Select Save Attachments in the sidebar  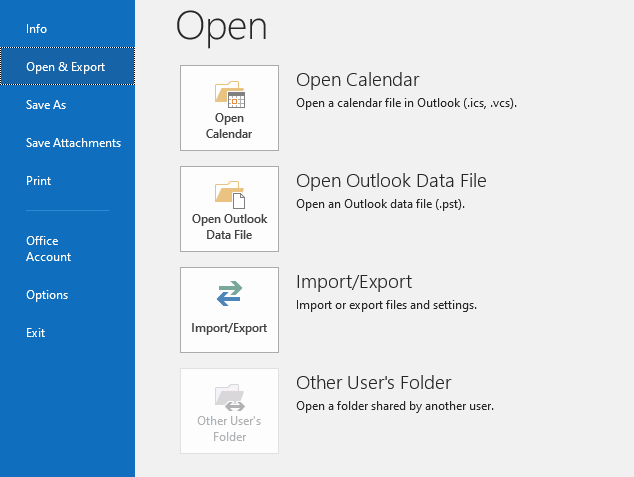pos(73,143)
